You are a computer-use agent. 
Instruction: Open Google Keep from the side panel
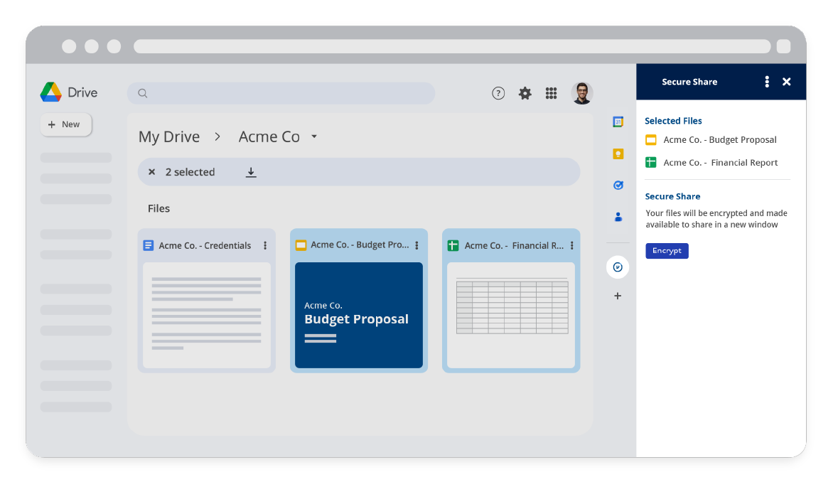[618, 154]
